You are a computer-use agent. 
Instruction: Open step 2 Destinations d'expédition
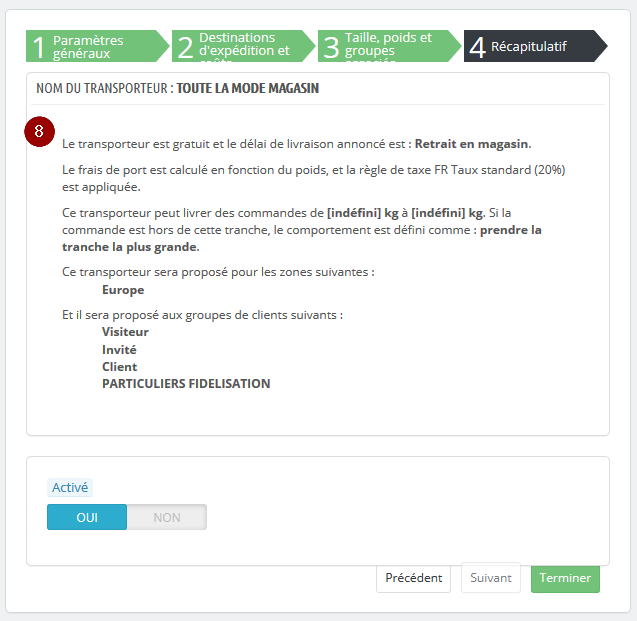244,46
